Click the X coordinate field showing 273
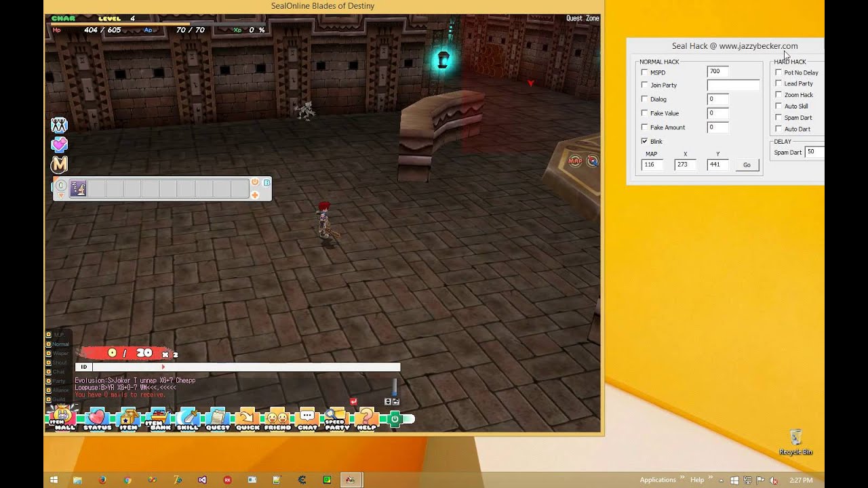 tap(685, 165)
